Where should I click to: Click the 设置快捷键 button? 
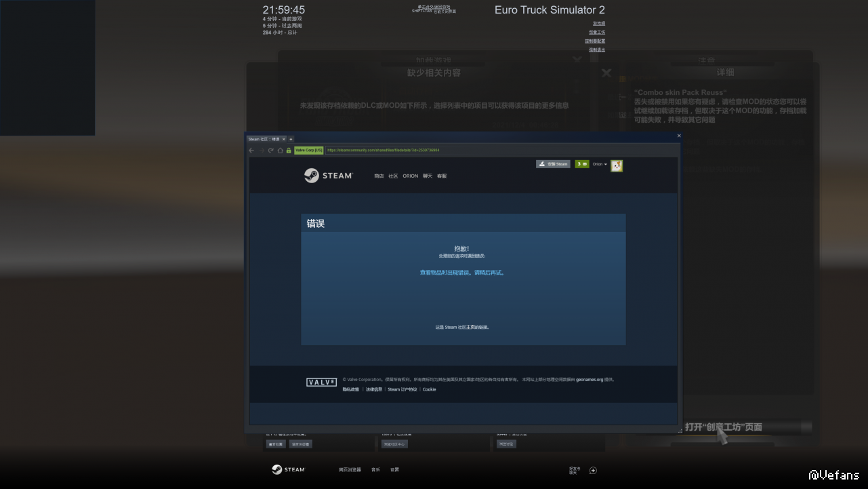(x=300, y=444)
